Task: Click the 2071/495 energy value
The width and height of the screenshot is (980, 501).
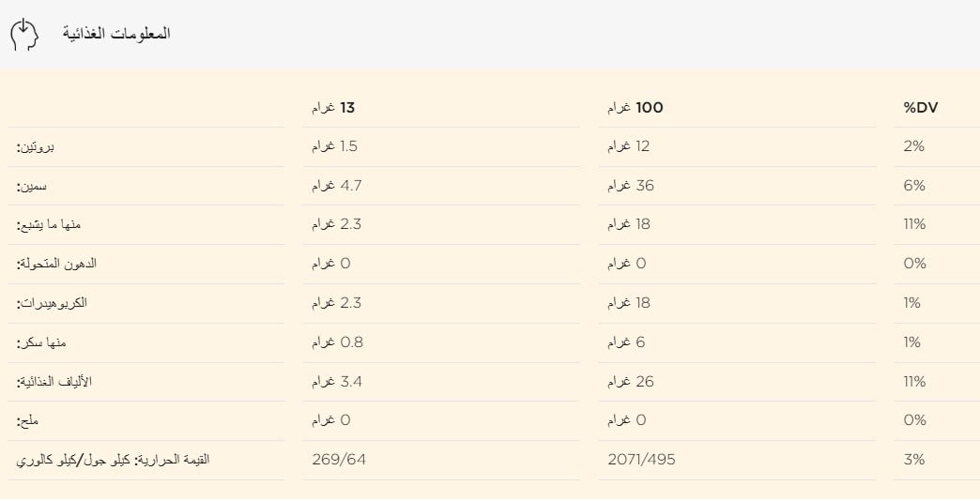Action: point(641,461)
